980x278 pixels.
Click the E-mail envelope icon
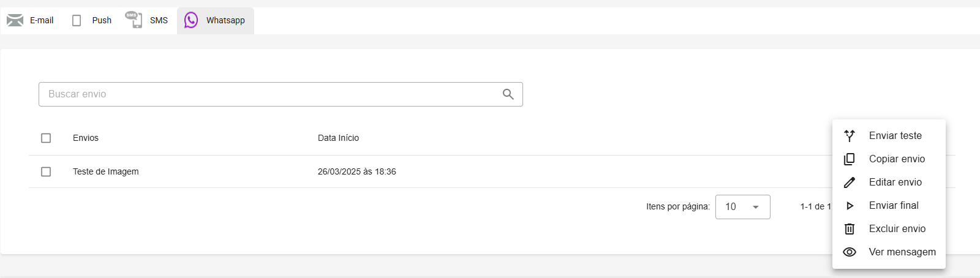coord(15,20)
